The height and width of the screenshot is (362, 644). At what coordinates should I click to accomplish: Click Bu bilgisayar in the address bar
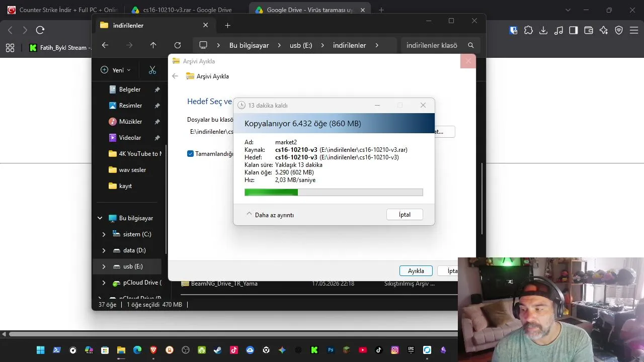click(249, 45)
